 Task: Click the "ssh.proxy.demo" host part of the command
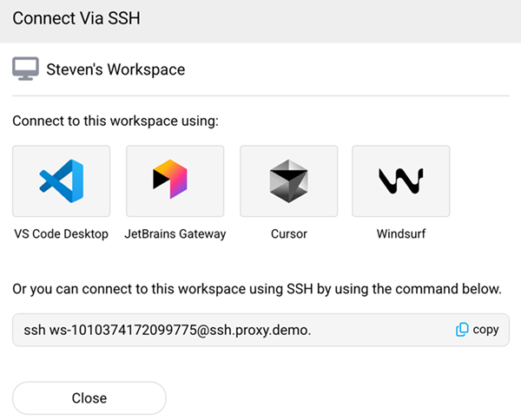[x=261, y=330]
